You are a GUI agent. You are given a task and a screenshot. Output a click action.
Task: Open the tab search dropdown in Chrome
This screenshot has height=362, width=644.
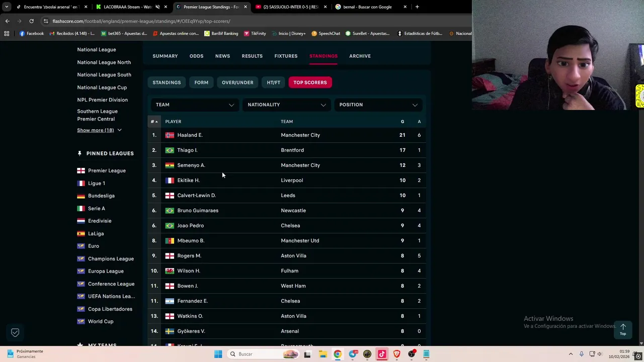point(7,7)
